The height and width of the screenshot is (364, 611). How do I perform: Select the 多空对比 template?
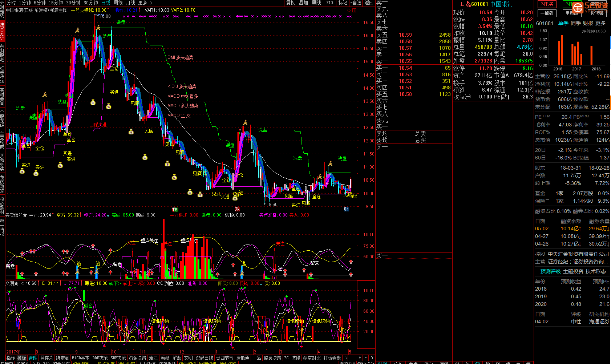[312, 358]
